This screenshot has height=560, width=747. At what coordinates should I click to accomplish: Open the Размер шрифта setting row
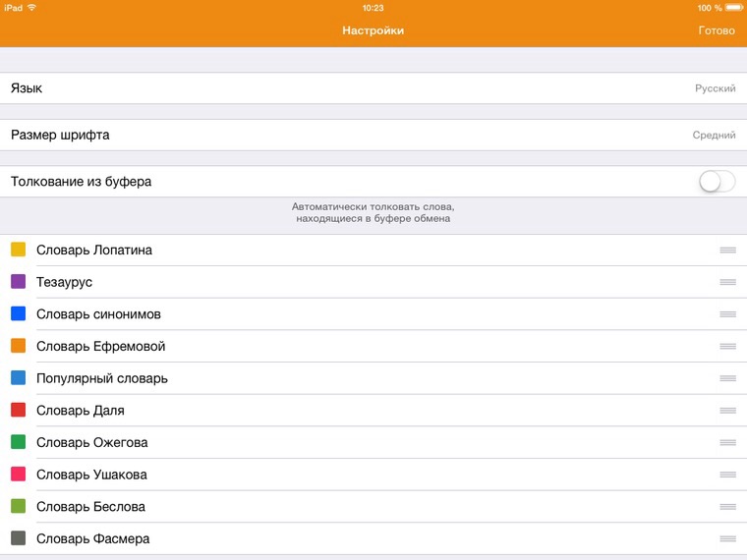[x=373, y=135]
